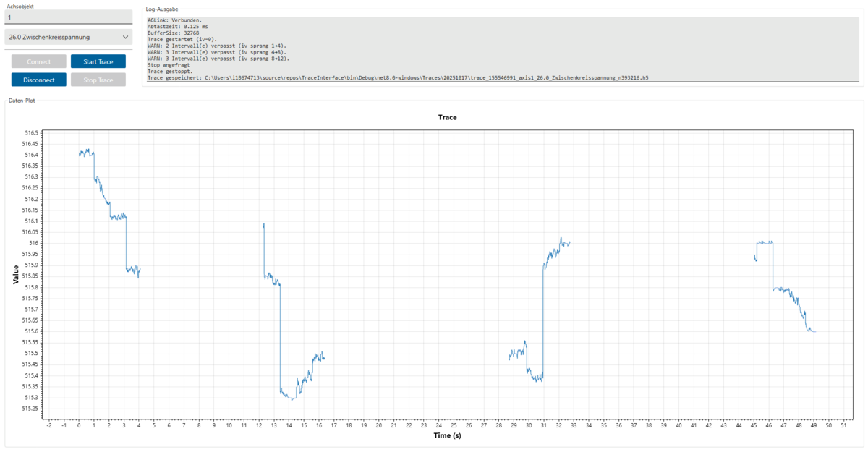Click the trace start near 0 seconds
Viewport: 868px width, 452px height.
point(80,153)
